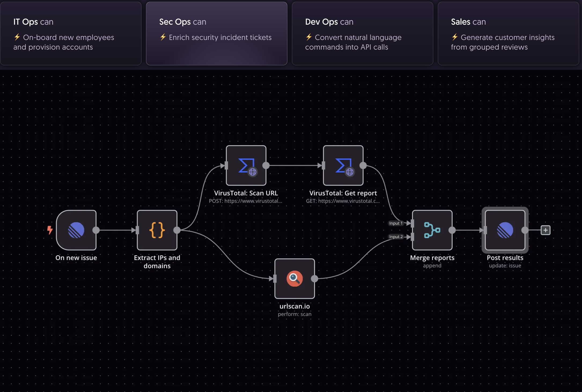Click the red lightning trigger icon

(x=50, y=230)
